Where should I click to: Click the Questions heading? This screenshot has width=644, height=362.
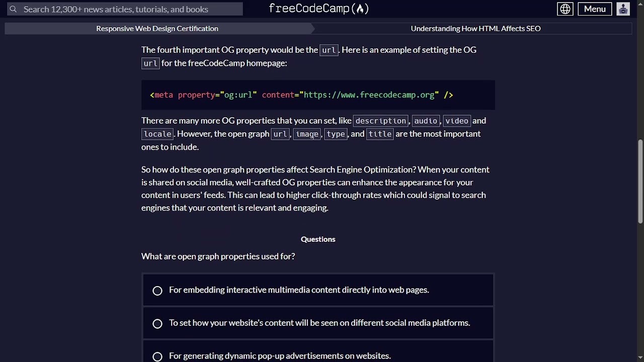coord(318,239)
